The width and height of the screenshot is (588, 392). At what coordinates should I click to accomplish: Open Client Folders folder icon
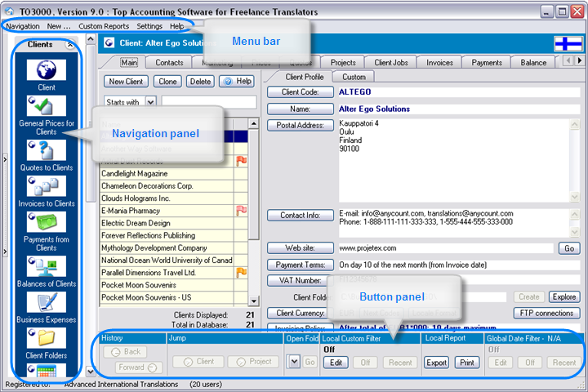pyautogui.click(x=46, y=338)
